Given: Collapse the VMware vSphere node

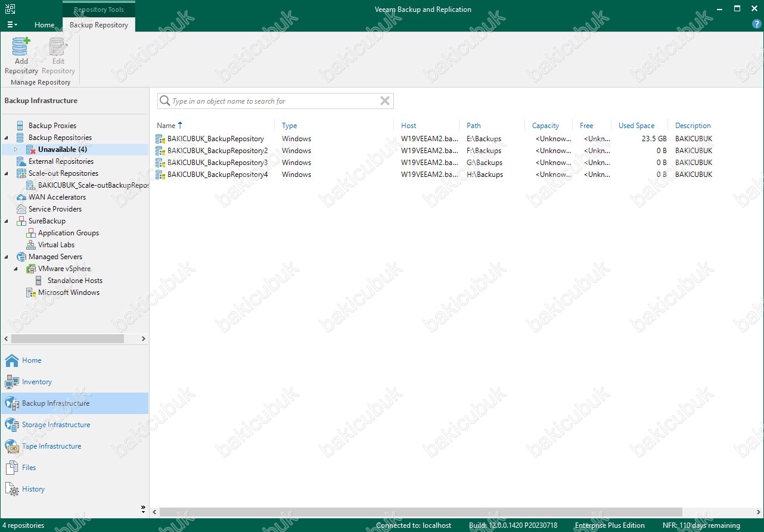Looking at the screenshot, I should 16,269.
